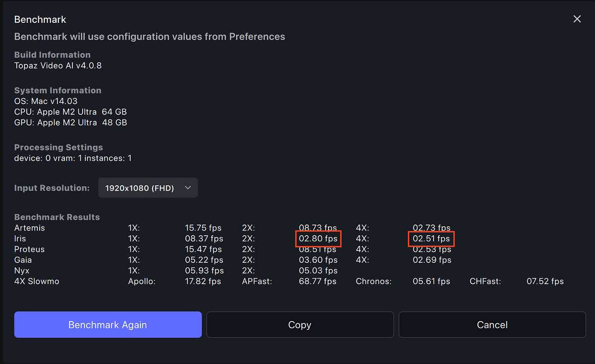Select the highlighted Iris 4X fps value
The width and height of the screenshot is (595, 364).
pos(431,238)
